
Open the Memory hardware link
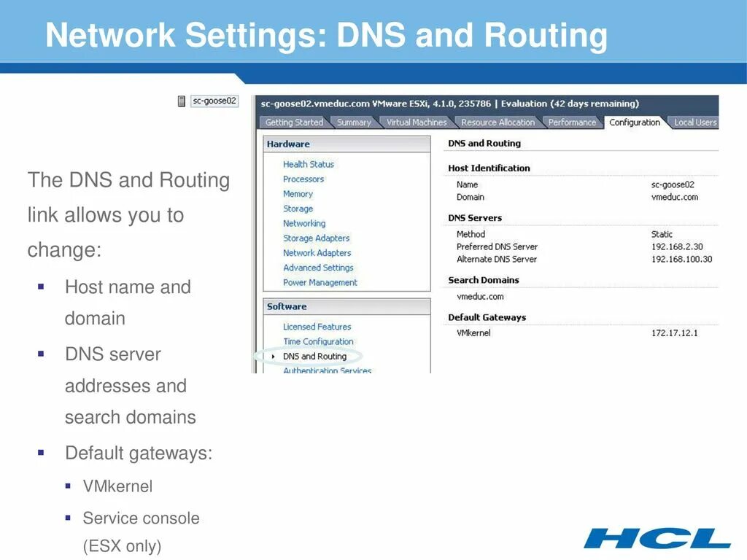[x=298, y=194]
